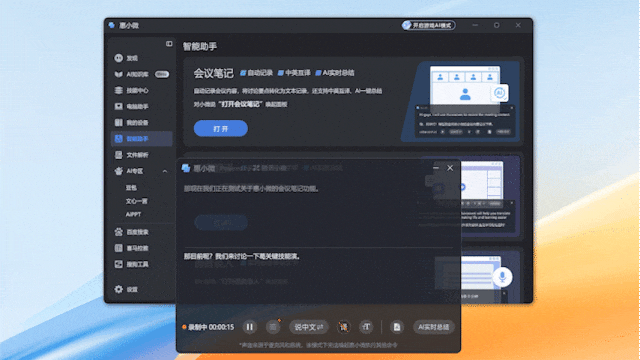Pause the meeting recording
This screenshot has width=640, height=360.
tap(249, 327)
